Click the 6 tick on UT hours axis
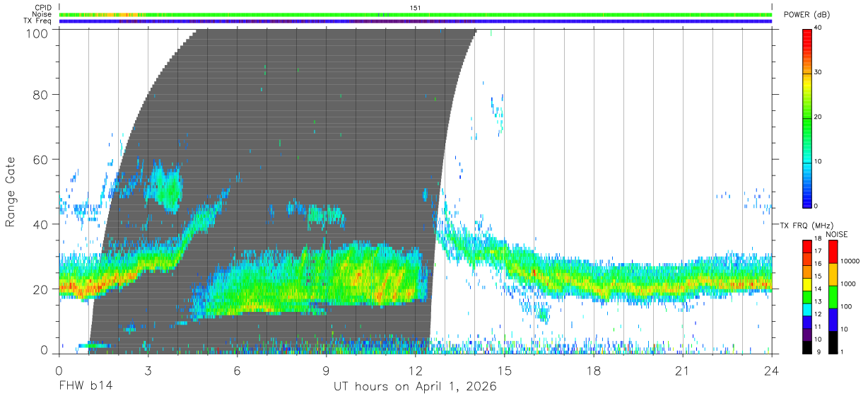 237,371
